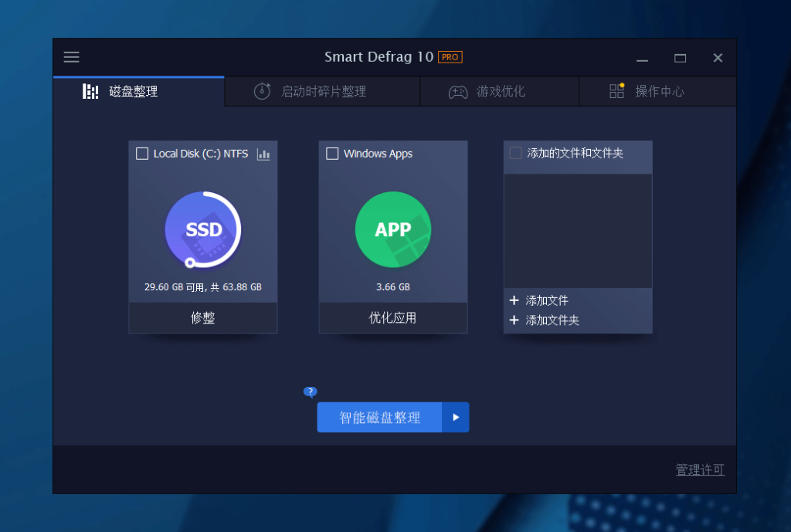Open the 启动时碎片整理 tab
Viewport: 791px width, 532px height.
click(x=322, y=91)
